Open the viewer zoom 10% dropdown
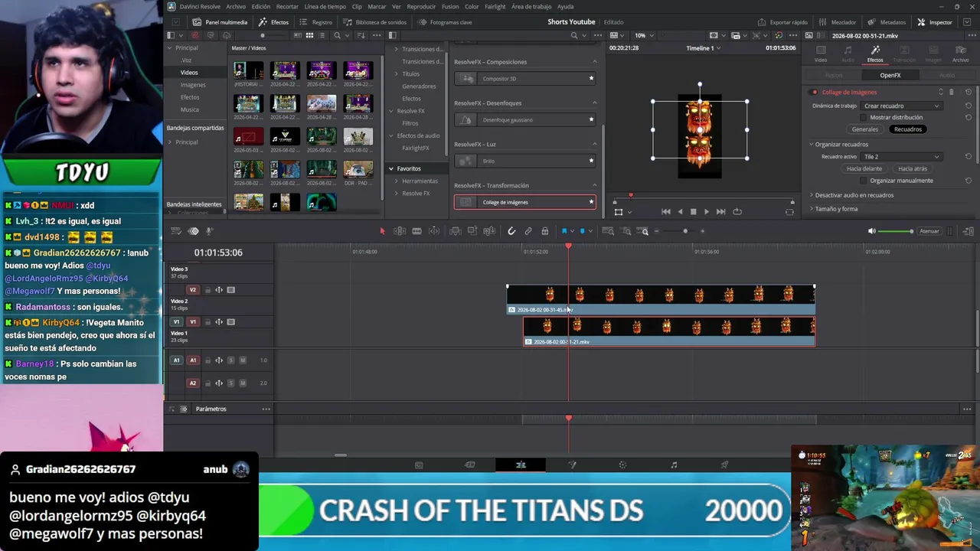980x551 pixels. pyautogui.click(x=643, y=35)
